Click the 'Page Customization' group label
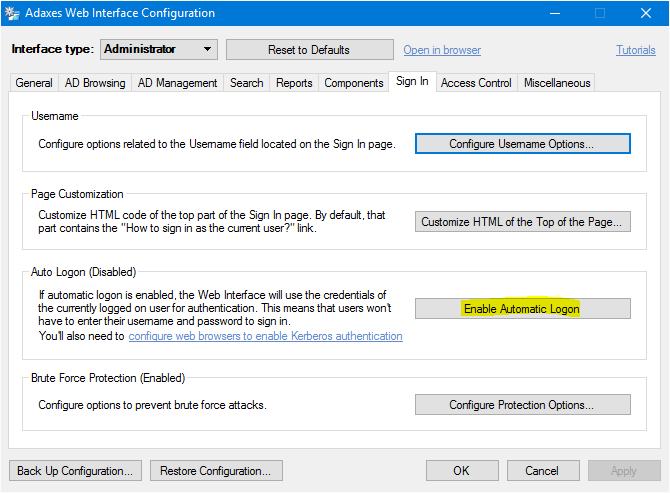This screenshot has width=670, height=493. (77, 194)
